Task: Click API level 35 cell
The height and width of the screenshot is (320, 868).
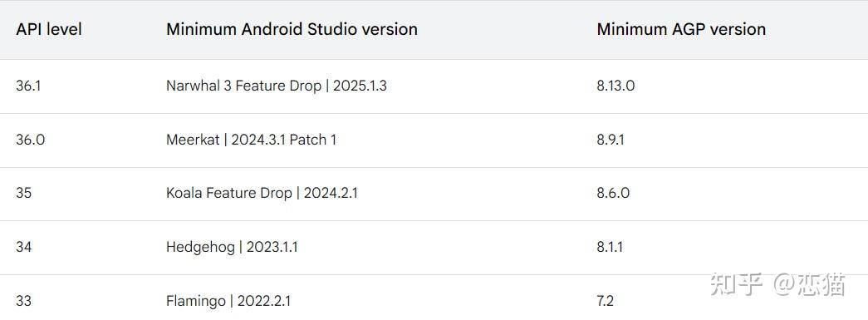Action: point(24,193)
